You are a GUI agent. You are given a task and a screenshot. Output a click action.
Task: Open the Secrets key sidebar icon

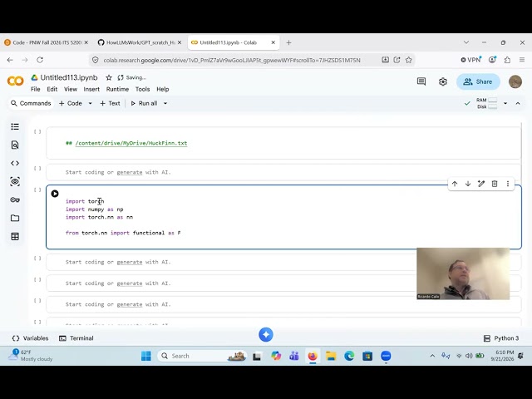pos(15,199)
